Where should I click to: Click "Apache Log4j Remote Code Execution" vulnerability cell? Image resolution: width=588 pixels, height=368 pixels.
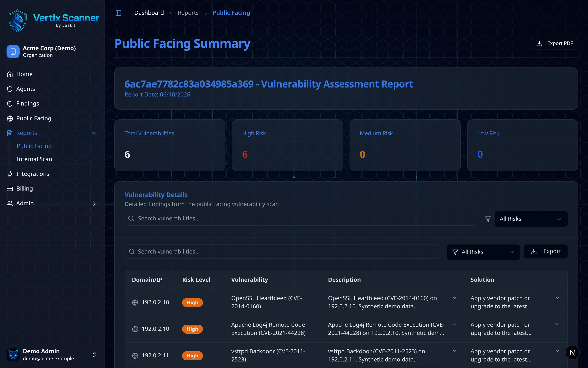[x=268, y=329]
